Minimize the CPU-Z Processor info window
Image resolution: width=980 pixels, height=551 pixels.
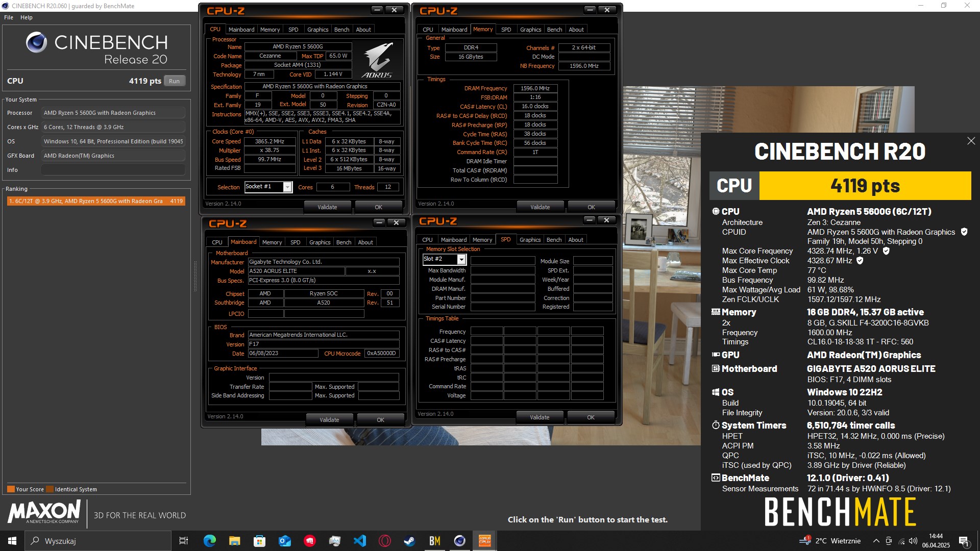click(x=377, y=10)
